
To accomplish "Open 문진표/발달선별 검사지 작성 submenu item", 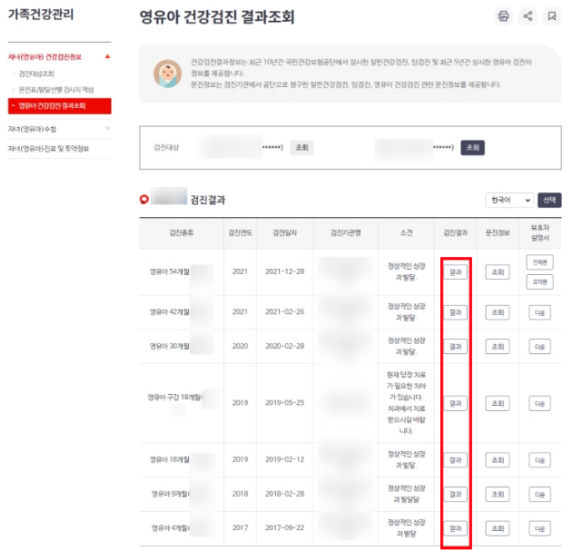I will pos(56,90).
